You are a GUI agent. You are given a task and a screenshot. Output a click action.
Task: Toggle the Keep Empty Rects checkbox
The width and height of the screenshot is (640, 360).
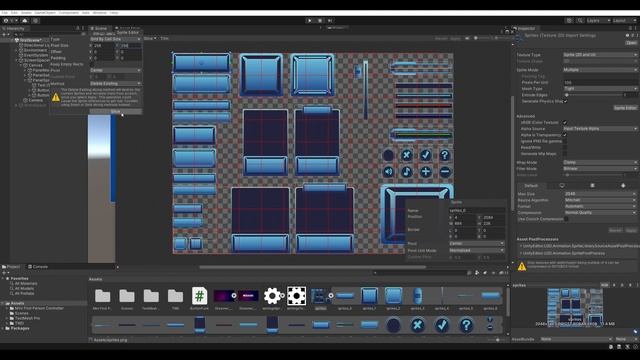click(91, 64)
